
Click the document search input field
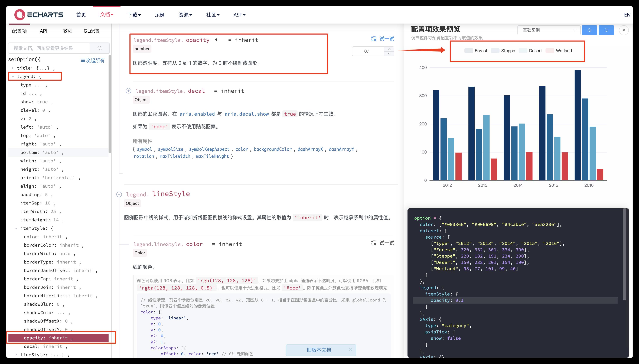49,48
